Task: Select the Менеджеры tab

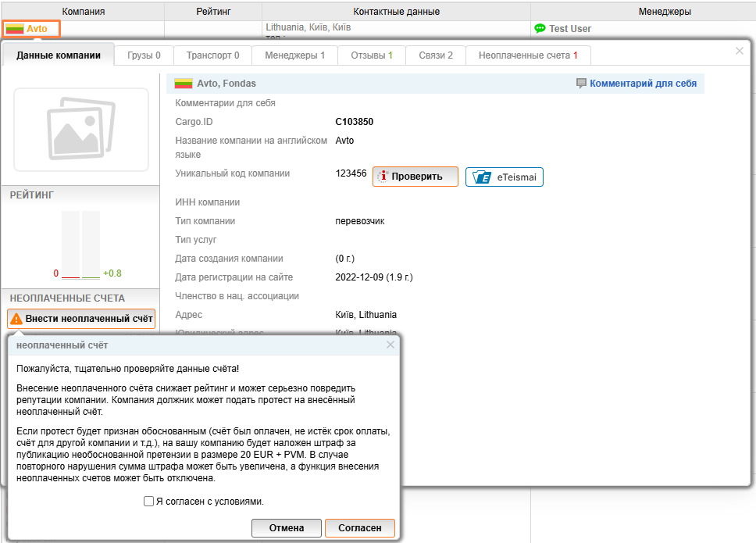Action: pos(295,55)
